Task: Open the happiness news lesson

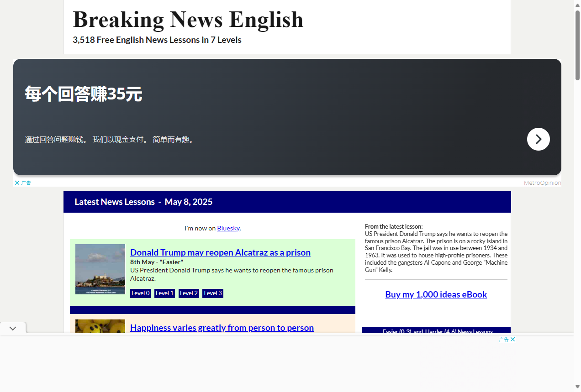Action: [222, 328]
